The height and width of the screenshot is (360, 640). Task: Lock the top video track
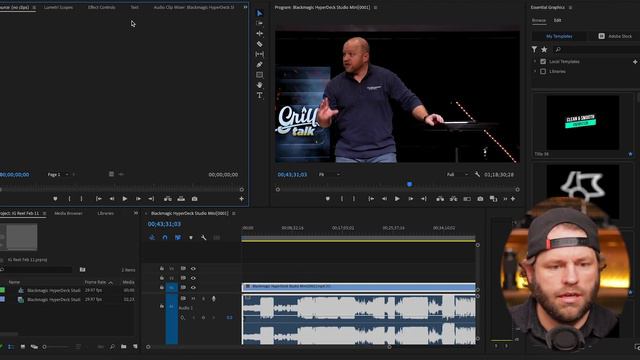(x=162, y=268)
